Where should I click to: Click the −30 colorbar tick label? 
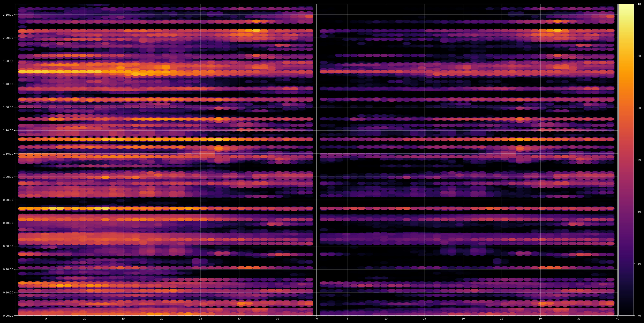click(x=638, y=108)
